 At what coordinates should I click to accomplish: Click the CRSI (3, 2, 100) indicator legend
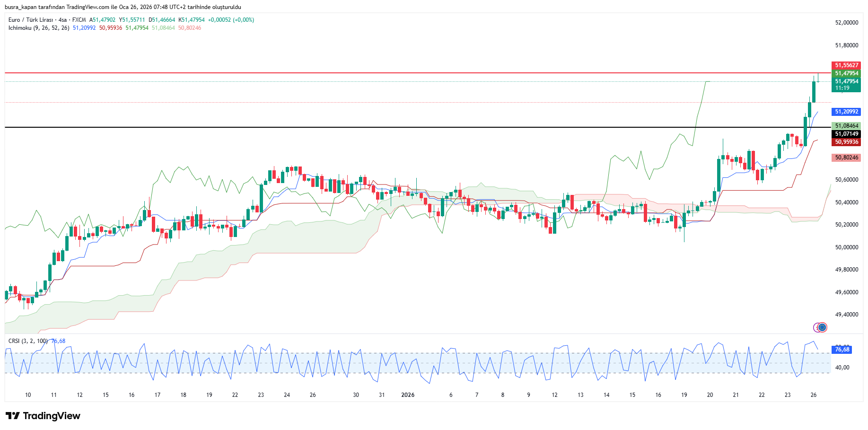(28, 341)
